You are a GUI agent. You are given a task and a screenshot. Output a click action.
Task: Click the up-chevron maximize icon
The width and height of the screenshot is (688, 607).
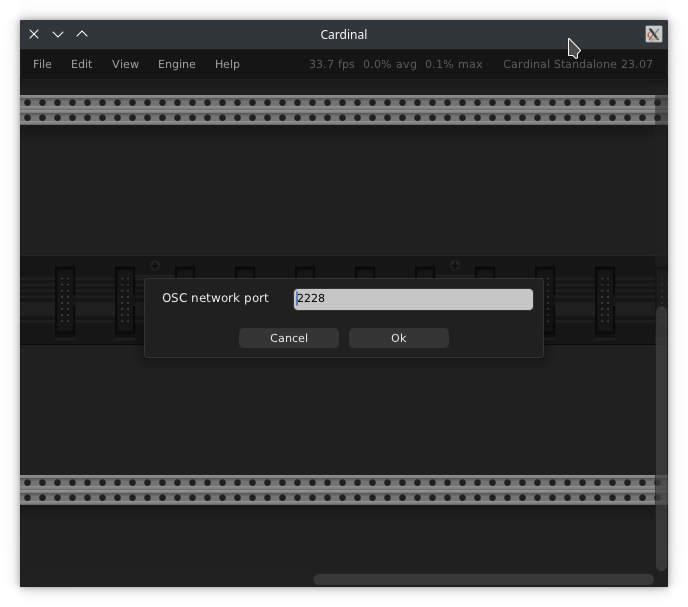tap(82, 34)
